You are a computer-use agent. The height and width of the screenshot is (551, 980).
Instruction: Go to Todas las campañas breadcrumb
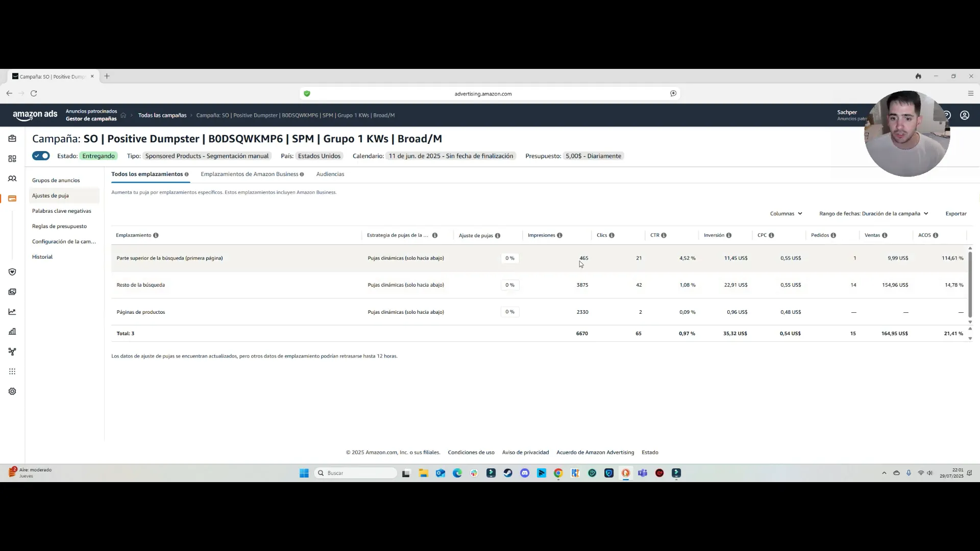[162, 115]
